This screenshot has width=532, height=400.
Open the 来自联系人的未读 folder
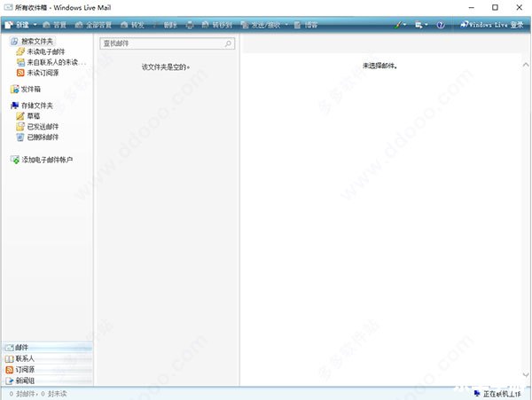click(51, 62)
